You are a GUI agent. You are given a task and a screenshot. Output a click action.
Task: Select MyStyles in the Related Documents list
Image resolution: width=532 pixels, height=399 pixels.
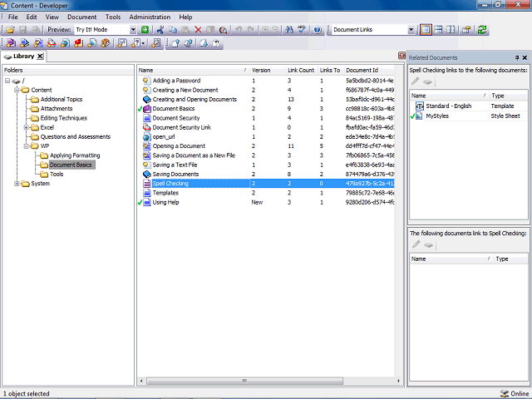pyautogui.click(x=437, y=116)
